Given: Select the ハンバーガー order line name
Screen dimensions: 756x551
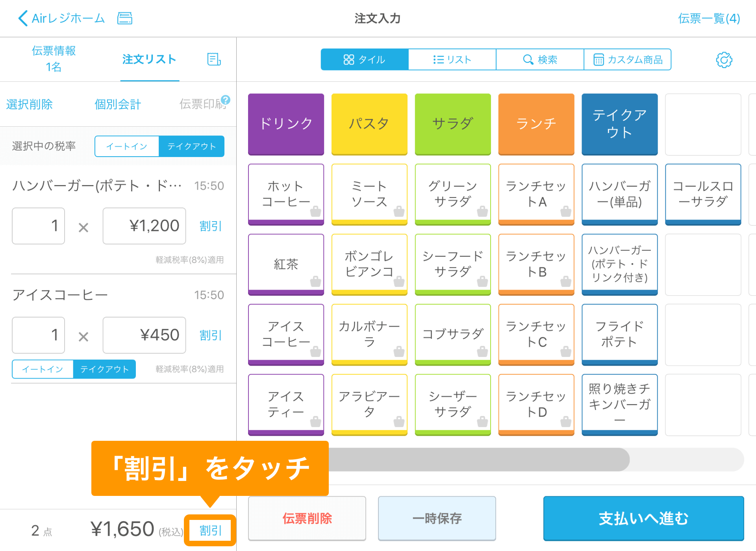Looking at the screenshot, I should tap(97, 185).
